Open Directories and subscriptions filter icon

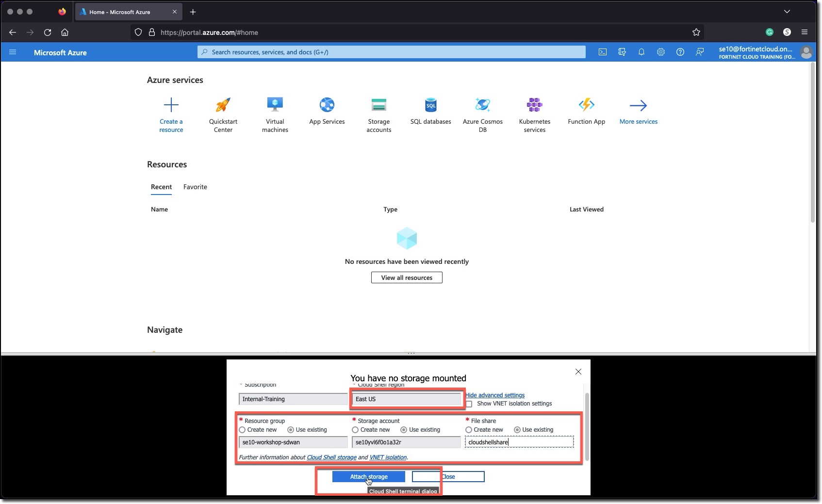tap(622, 52)
